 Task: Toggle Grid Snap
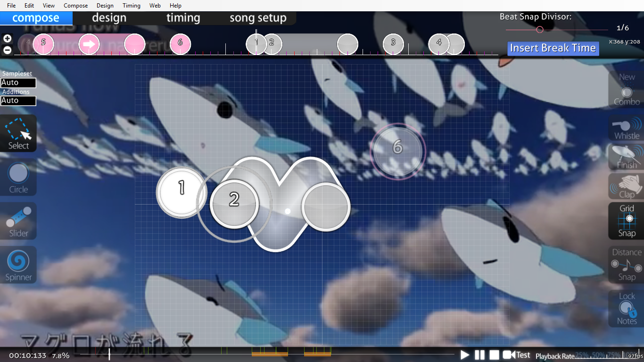627,221
